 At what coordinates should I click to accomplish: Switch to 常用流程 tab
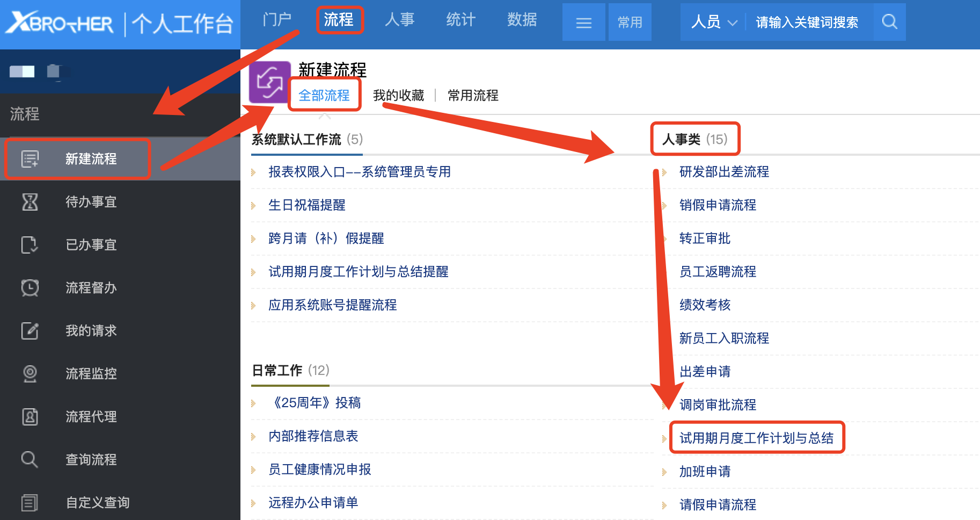point(473,96)
